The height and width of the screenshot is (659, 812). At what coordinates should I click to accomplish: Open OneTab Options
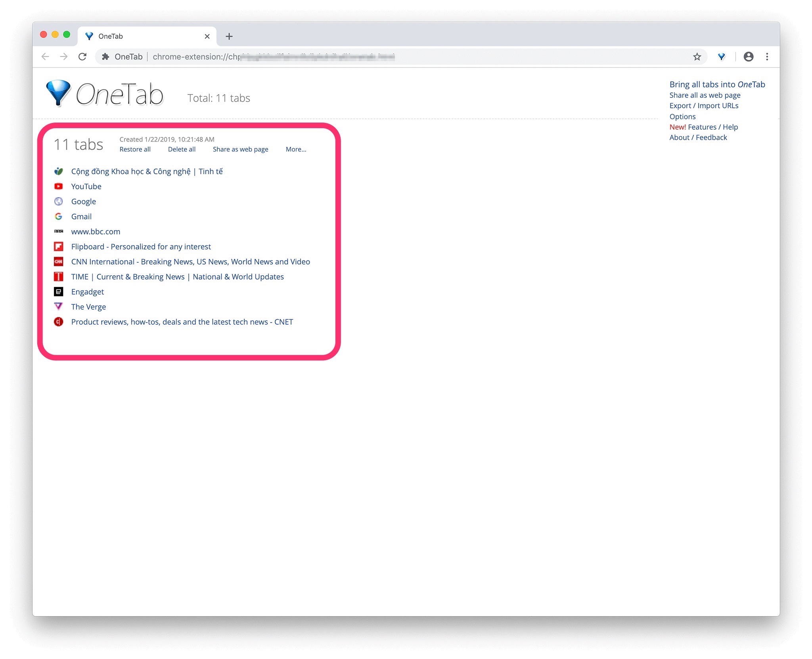(682, 117)
